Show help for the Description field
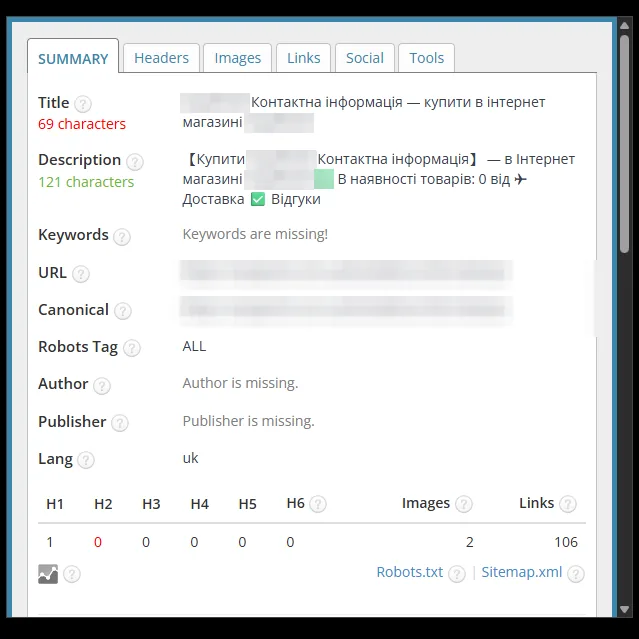Image resolution: width=639 pixels, height=639 pixels. [x=134, y=162]
